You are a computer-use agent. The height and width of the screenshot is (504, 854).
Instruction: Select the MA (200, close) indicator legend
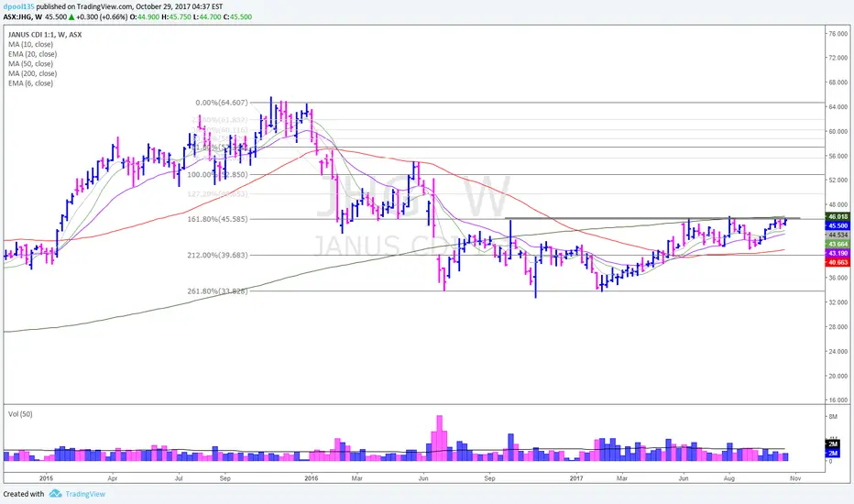(x=33, y=73)
